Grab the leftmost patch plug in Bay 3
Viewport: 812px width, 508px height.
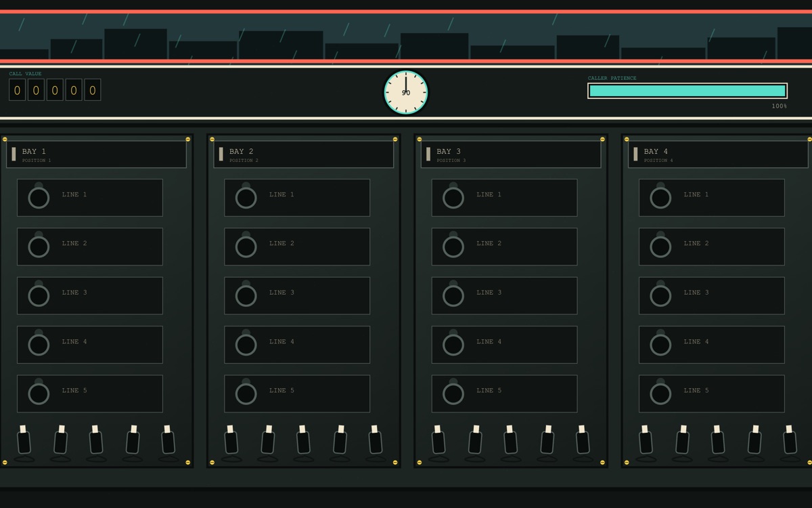click(438, 440)
